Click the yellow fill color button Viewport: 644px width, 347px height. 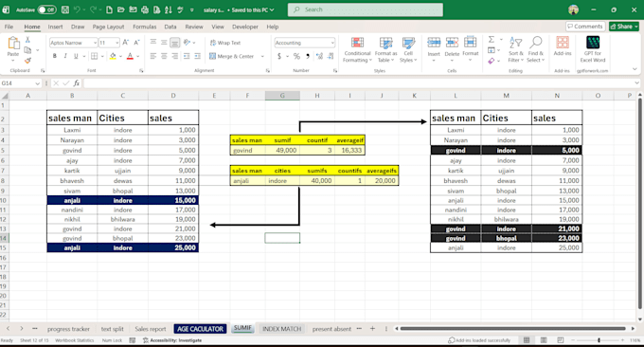coord(113,56)
